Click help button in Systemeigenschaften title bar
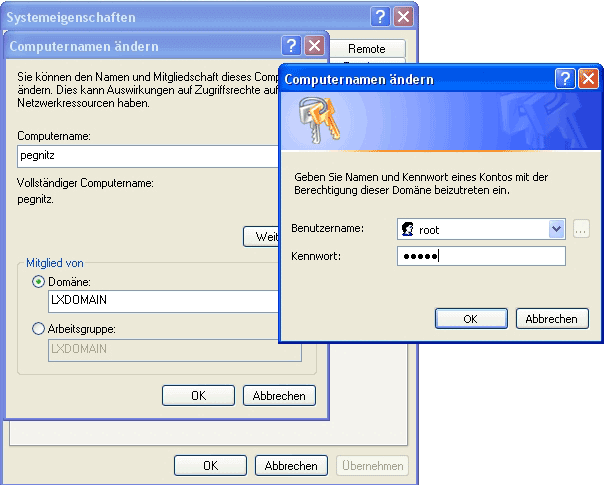This screenshot has height=485, width=604. (380, 16)
